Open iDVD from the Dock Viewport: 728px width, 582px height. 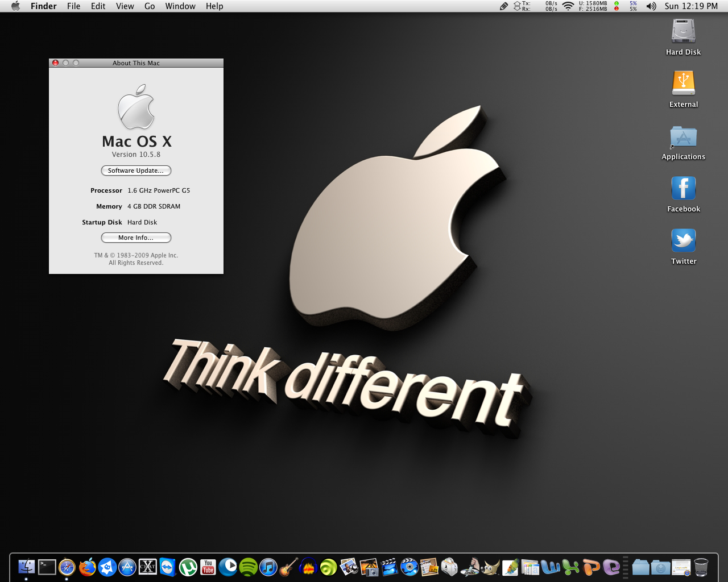[x=409, y=567]
